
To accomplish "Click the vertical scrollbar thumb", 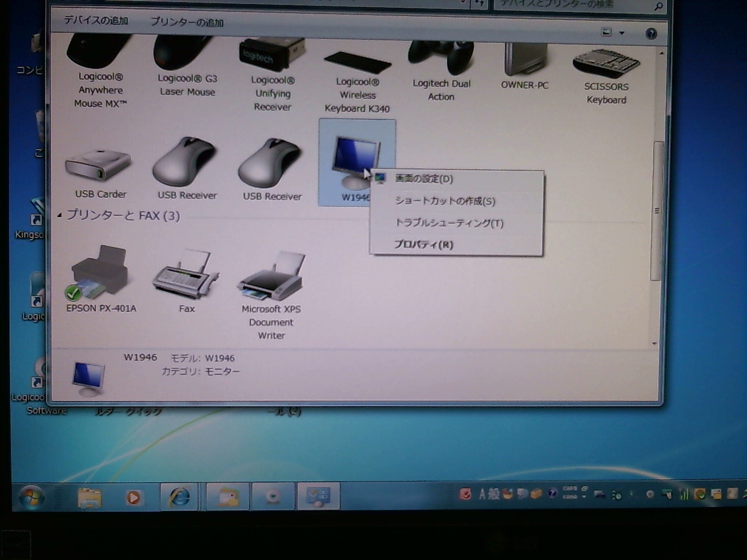I will pyautogui.click(x=656, y=211).
